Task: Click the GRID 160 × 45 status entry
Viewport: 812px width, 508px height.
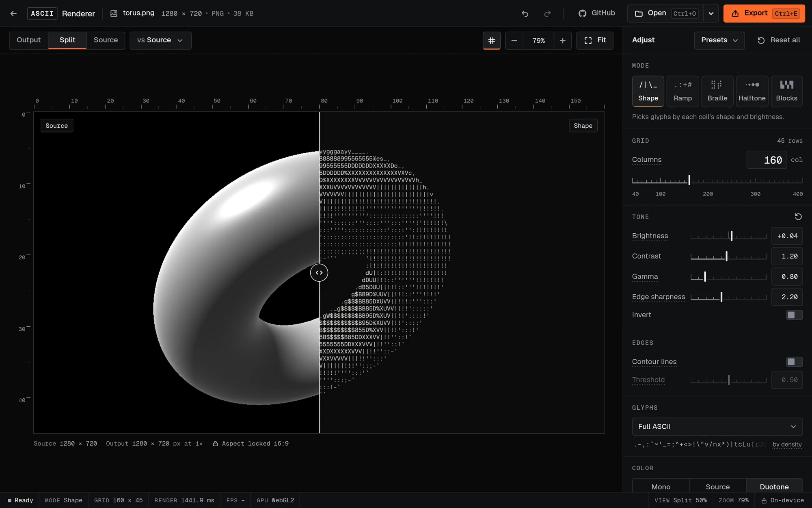Action: coord(118,500)
